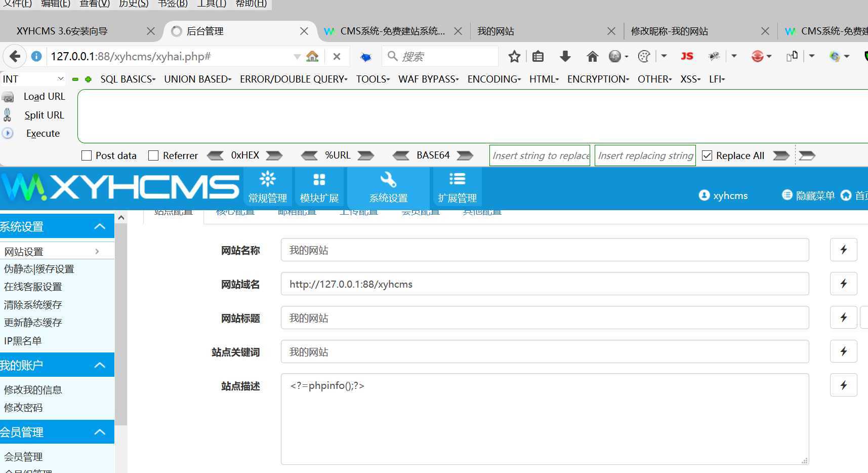
Task: Decode %URL with left arrow
Action: [x=309, y=155]
